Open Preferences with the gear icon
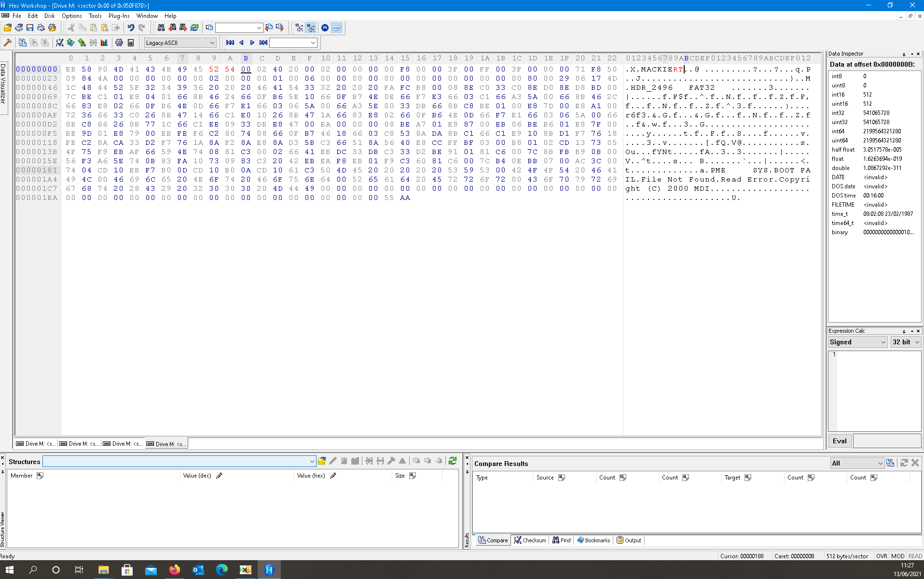924x579 pixels. [x=119, y=43]
